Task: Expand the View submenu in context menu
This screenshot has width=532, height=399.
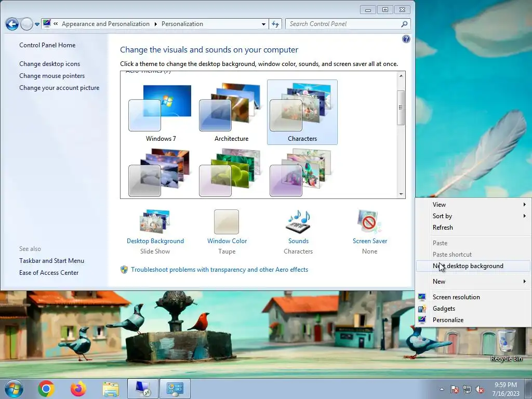Action: pyautogui.click(x=473, y=205)
